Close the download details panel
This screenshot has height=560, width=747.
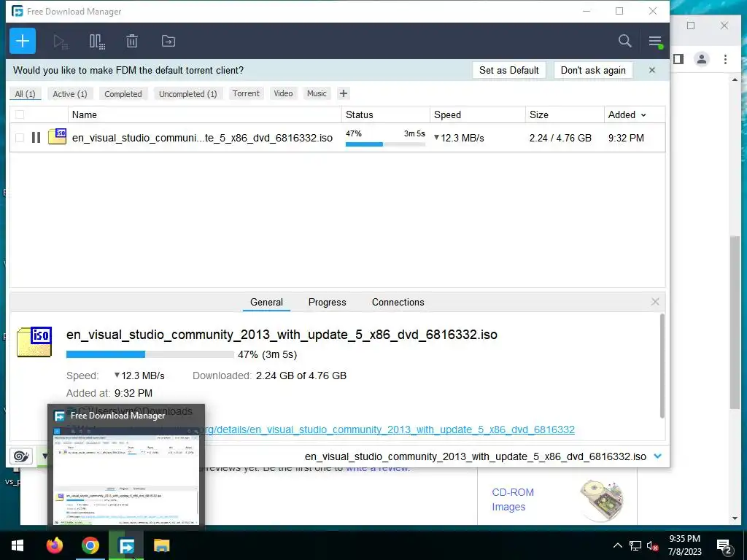pos(655,302)
